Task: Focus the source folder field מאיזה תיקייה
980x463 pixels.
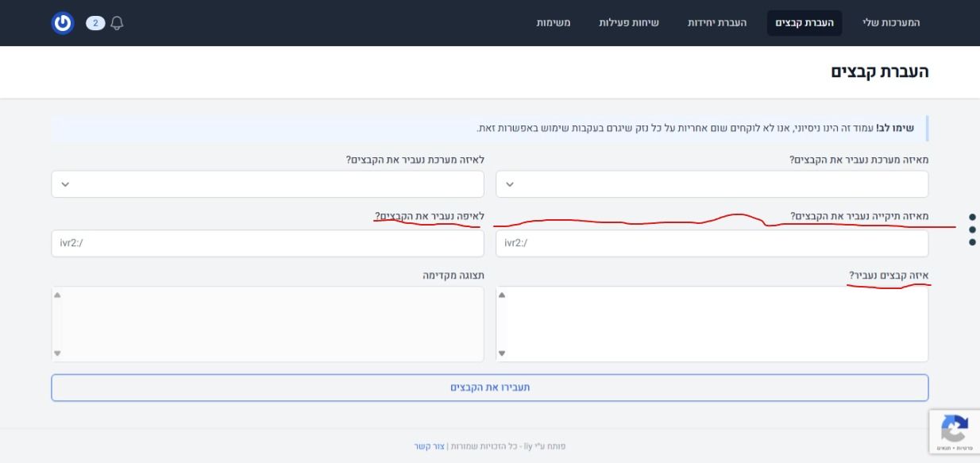Action: click(712, 243)
